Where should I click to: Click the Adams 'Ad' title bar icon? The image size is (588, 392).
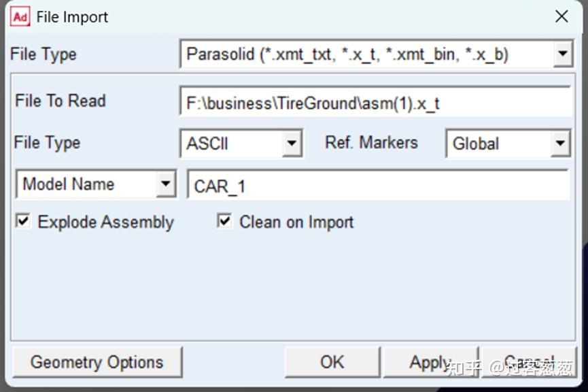click(20, 17)
